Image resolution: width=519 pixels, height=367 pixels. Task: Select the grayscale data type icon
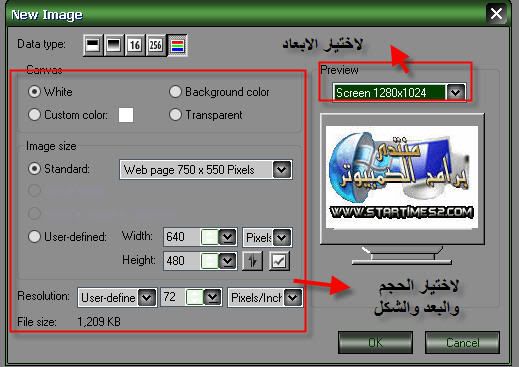114,45
